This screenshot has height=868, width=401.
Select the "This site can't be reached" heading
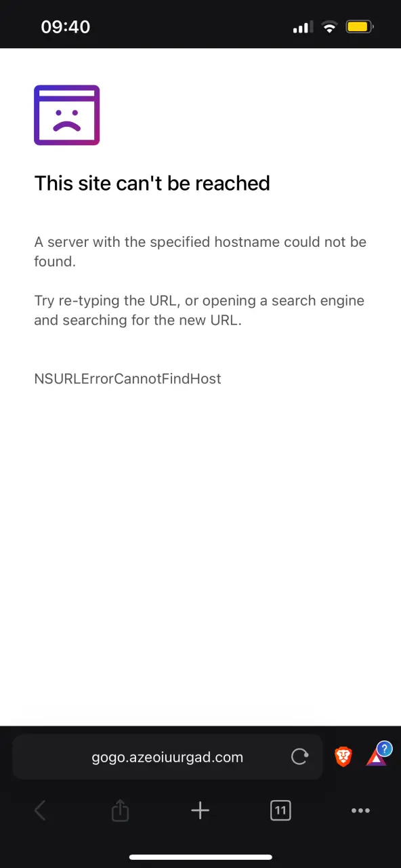[x=152, y=183]
